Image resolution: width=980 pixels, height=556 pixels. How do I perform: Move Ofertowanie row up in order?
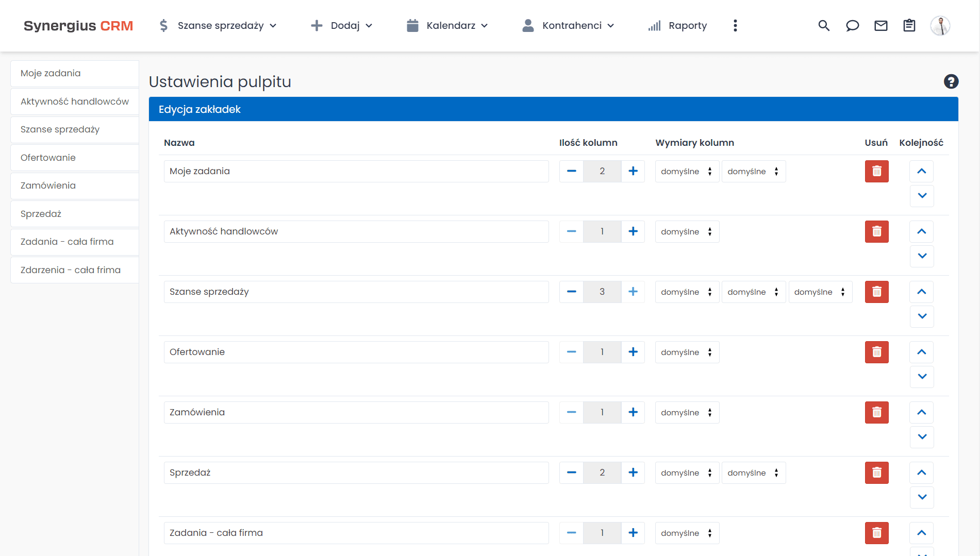click(x=922, y=352)
